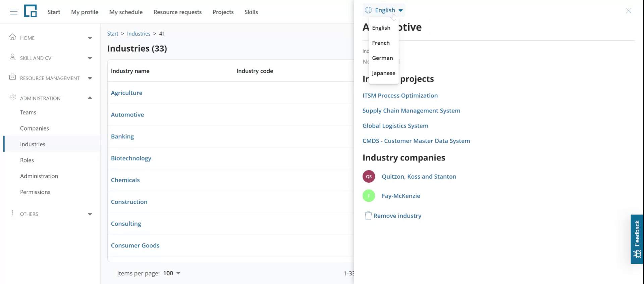
Task: Click the green F company avatar
Action: [x=369, y=196]
